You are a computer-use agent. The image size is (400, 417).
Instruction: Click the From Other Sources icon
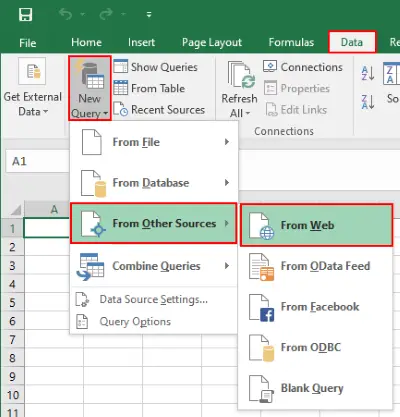pyautogui.click(x=94, y=224)
